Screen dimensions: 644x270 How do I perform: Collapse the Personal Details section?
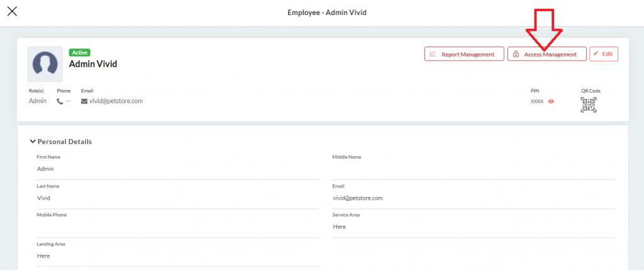coord(33,142)
